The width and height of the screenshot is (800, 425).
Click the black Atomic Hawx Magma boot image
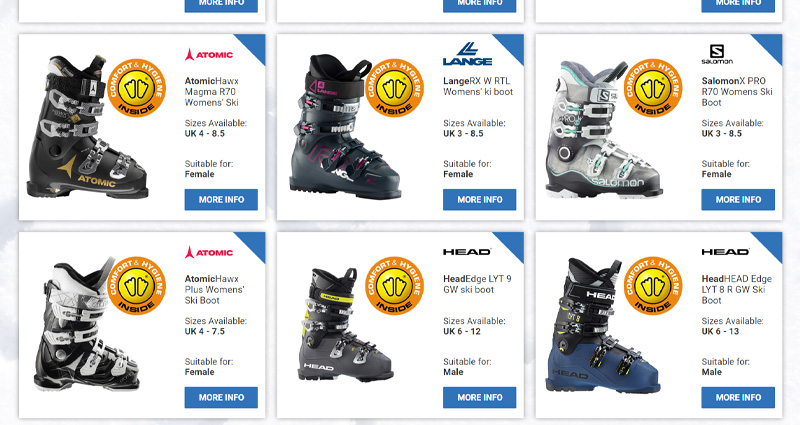click(x=87, y=128)
